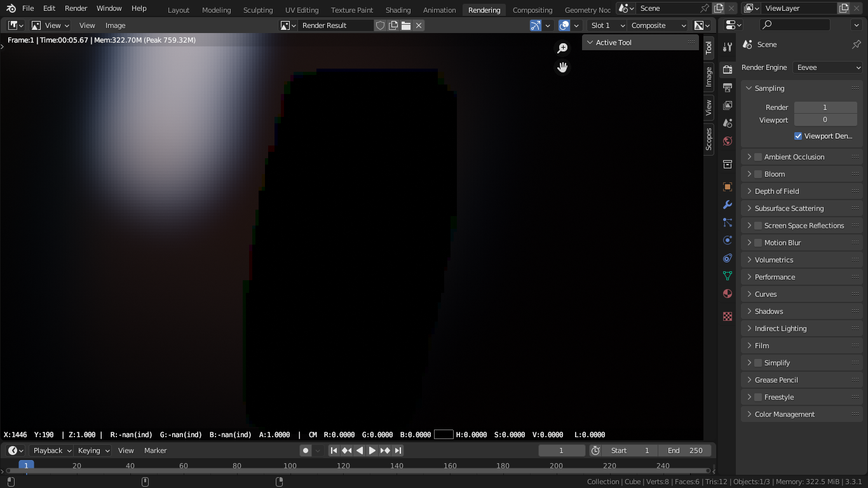Screen dimensions: 868x488
Task: Select the Output Properties printer icon
Action: 728,88
